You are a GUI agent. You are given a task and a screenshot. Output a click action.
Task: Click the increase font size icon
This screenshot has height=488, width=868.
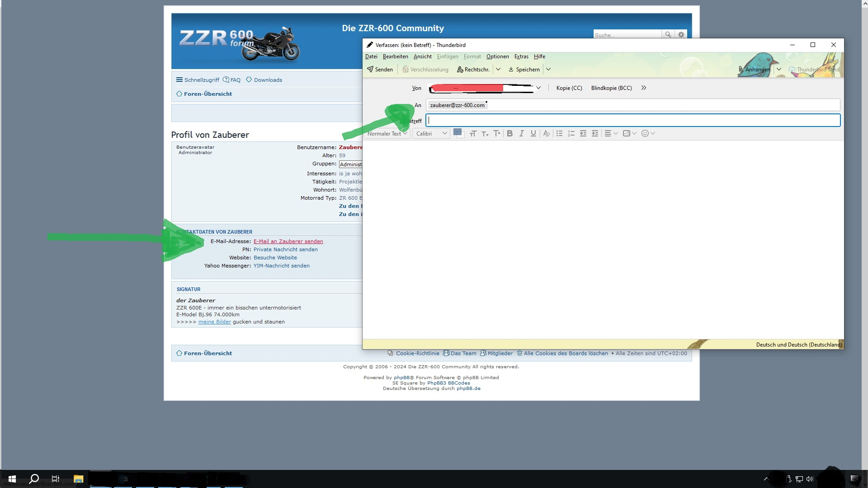pyautogui.click(x=497, y=133)
